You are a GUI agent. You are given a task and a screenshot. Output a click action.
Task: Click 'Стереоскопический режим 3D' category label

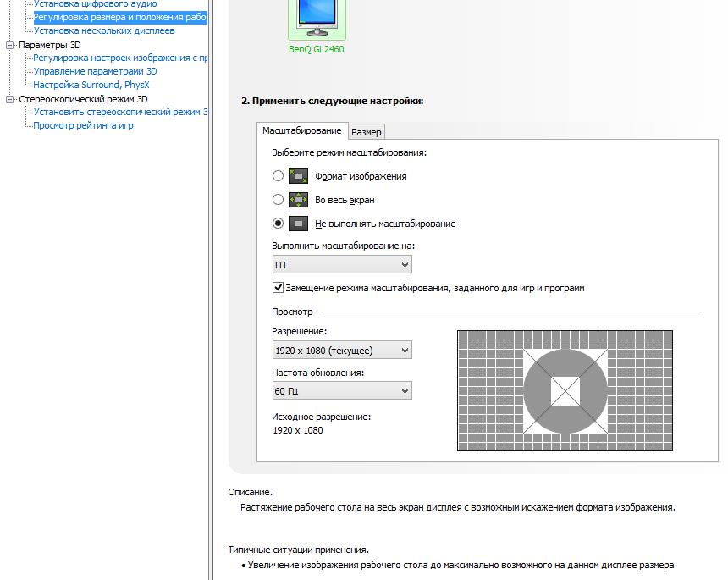[x=83, y=99]
